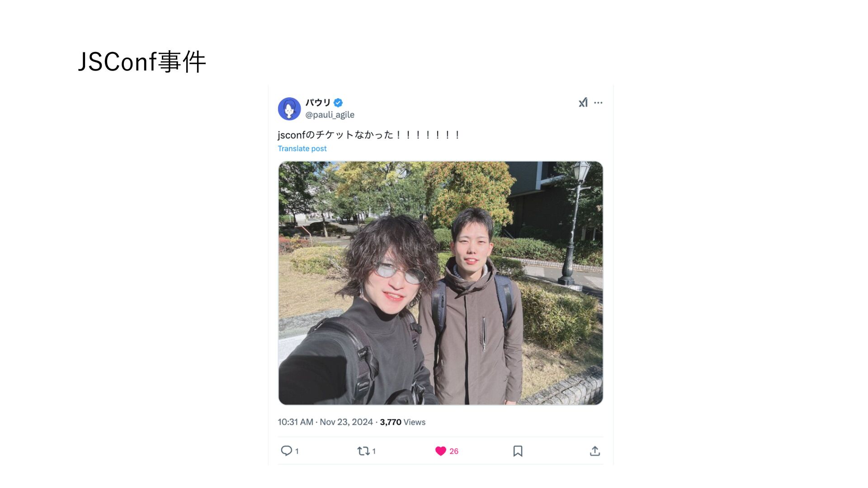The height and width of the screenshot is (488, 868).
Task: Open the attached selfie photo
Action: [441, 283]
